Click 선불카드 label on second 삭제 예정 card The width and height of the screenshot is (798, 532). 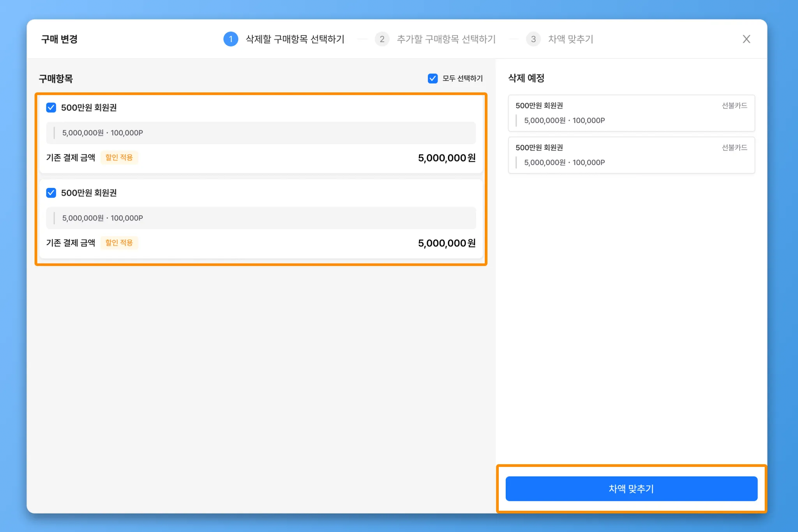point(734,148)
